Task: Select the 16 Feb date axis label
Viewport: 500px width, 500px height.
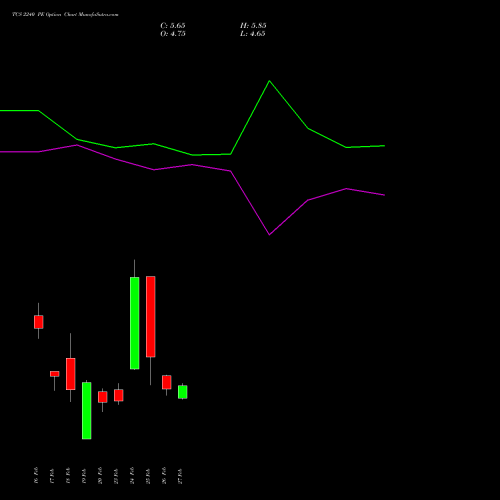Action: click(36, 476)
